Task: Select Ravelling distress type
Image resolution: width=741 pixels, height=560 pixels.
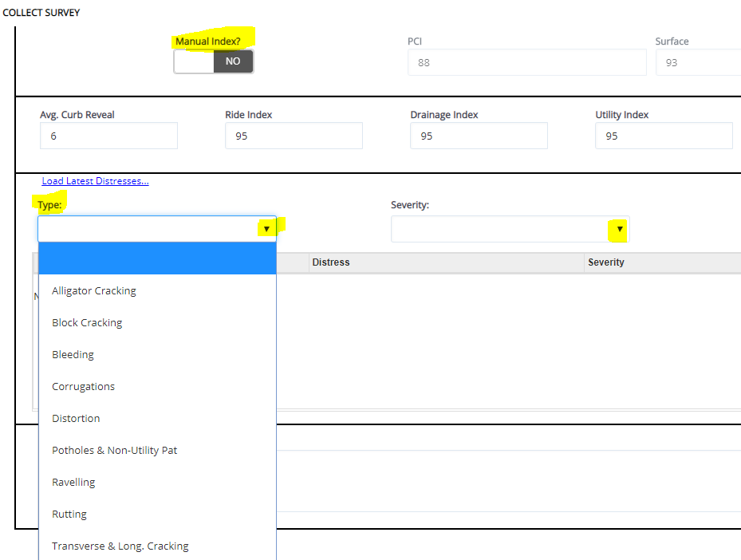Action: [x=73, y=482]
